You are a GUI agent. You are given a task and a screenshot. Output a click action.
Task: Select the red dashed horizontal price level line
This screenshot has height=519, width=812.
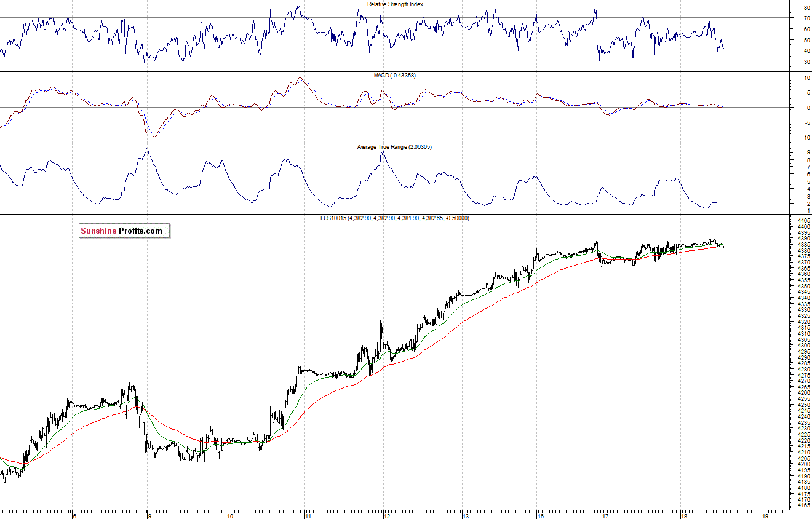[x=394, y=309]
